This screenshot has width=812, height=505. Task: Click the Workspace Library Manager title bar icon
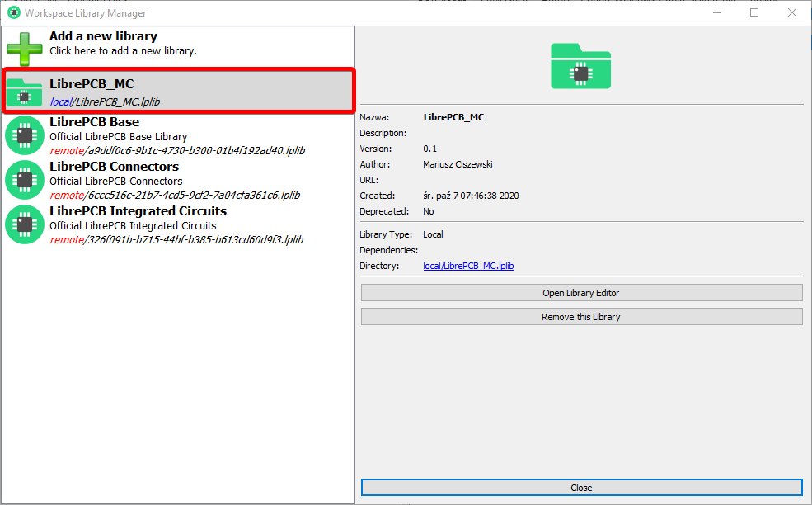[13, 12]
